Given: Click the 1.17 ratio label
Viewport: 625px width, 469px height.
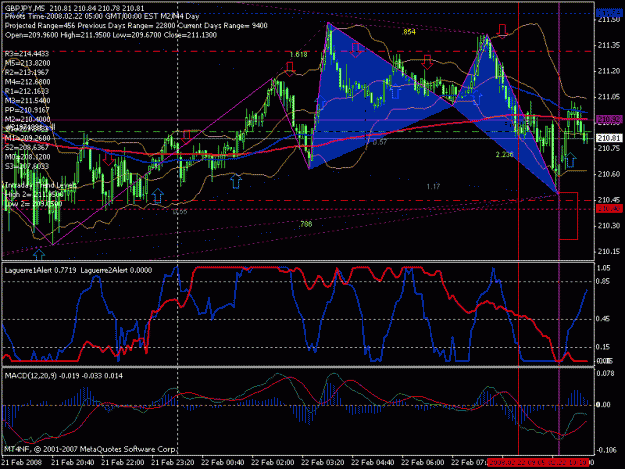Looking at the screenshot, I should [x=433, y=186].
